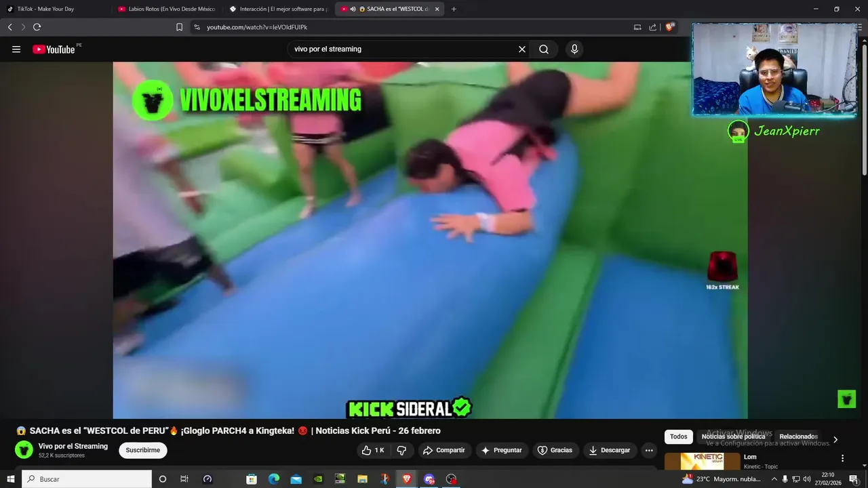Open File Explorer from the taskbar
Viewport: 868px width, 488px height.
(x=362, y=479)
